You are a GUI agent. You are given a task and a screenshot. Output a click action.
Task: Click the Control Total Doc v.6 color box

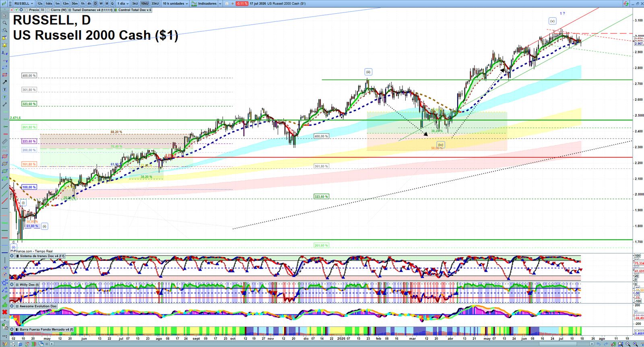point(116,10)
